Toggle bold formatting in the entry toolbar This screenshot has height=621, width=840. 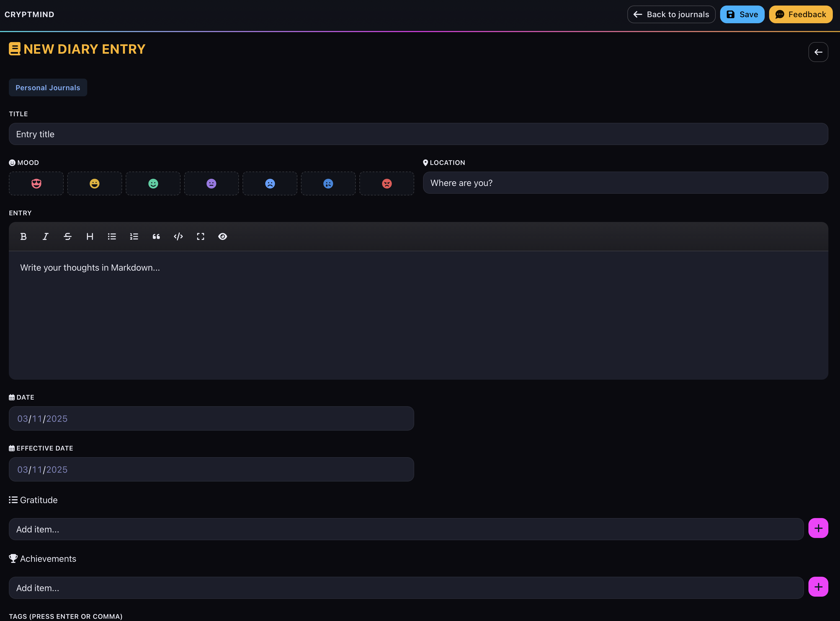23,236
